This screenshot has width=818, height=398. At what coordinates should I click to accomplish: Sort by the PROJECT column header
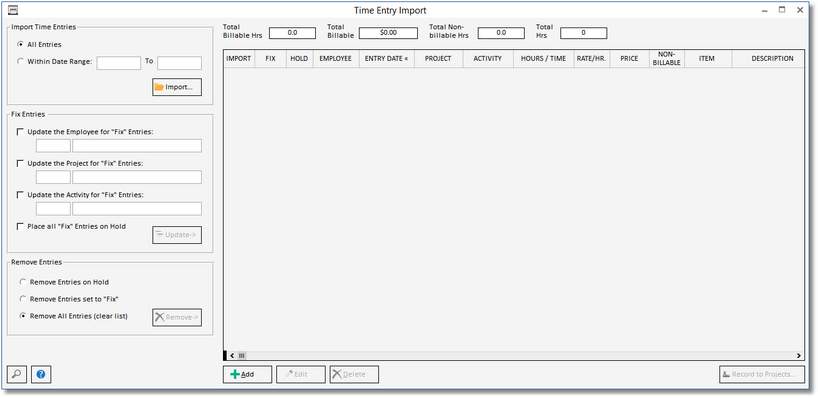click(438, 58)
